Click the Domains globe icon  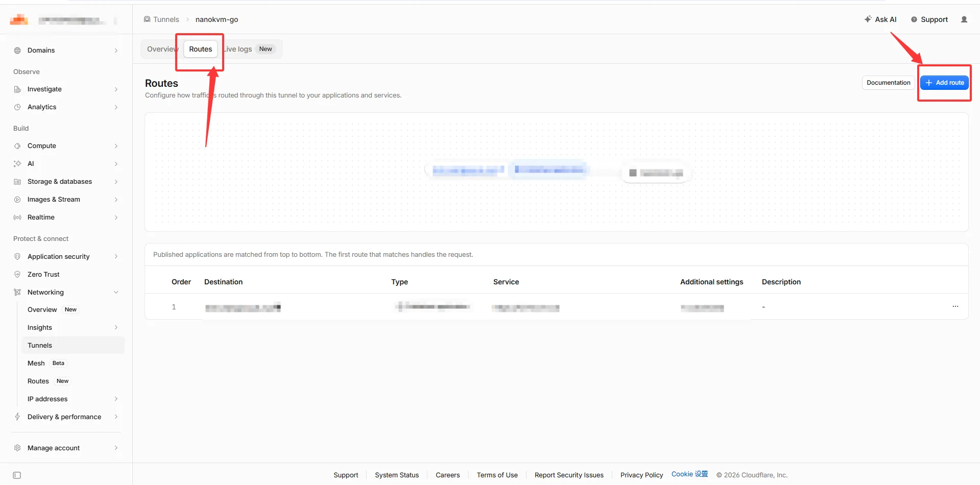17,51
